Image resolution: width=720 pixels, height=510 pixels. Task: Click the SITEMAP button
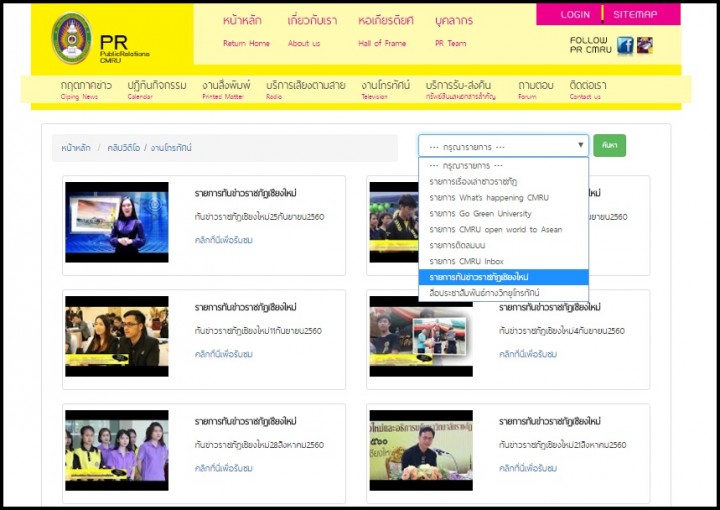click(635, 15)
